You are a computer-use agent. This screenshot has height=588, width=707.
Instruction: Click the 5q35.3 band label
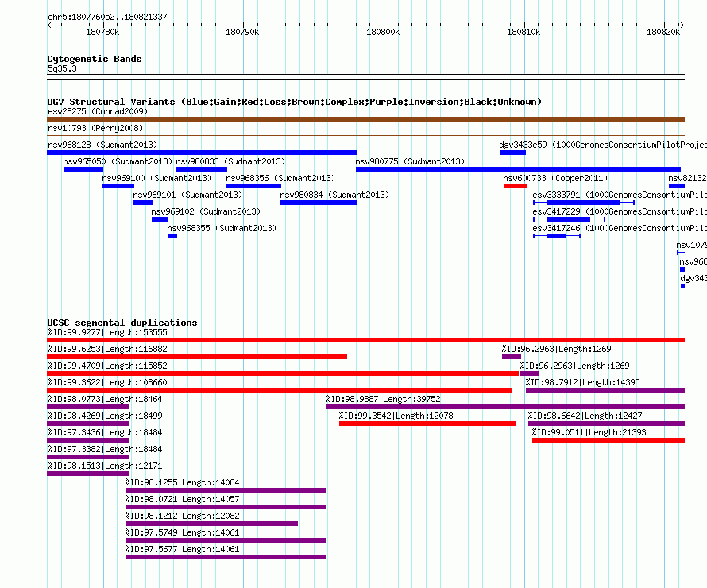point(62,68)
